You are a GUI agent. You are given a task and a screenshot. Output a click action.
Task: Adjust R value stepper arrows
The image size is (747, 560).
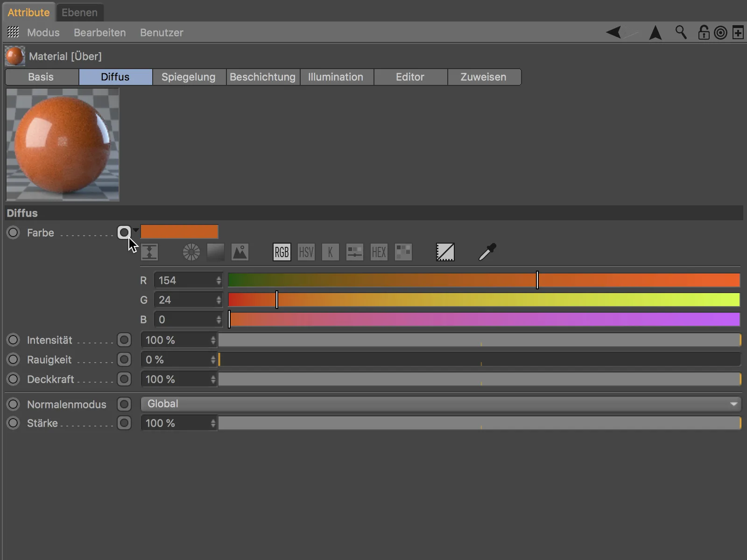pyautogui.click(x=218, y=280)
